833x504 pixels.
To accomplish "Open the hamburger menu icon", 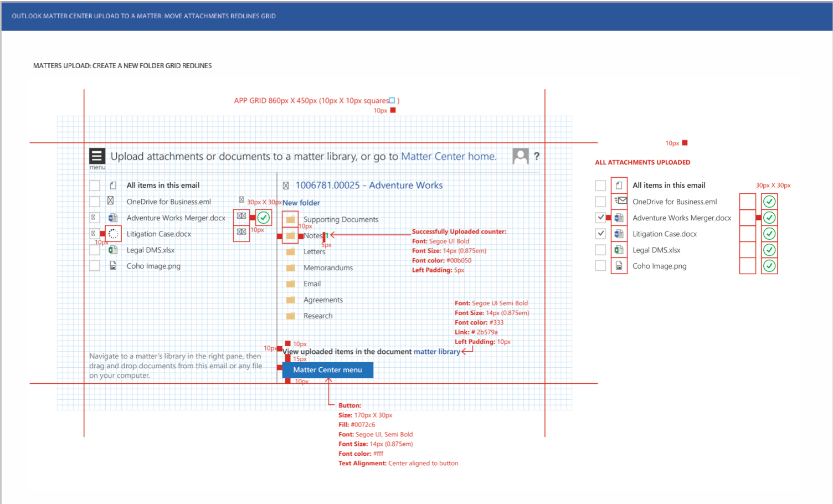I will click(x=97, y=156).
